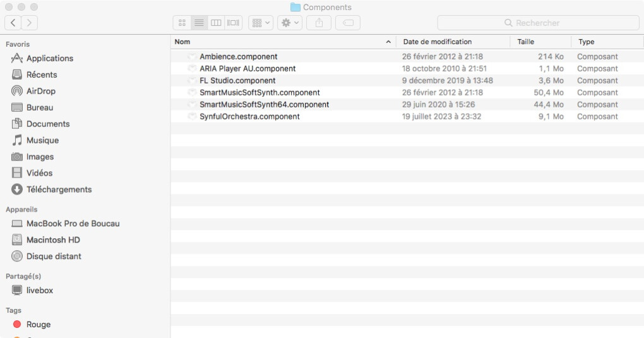Click date 29 juin 2020 à 15:26
644x338 pixels.
coord(438,104)
